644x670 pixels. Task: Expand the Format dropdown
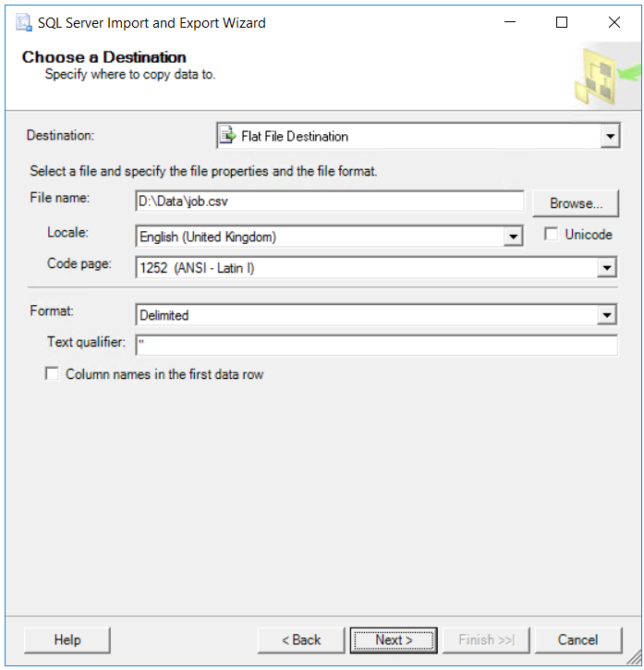coord(606,315)
